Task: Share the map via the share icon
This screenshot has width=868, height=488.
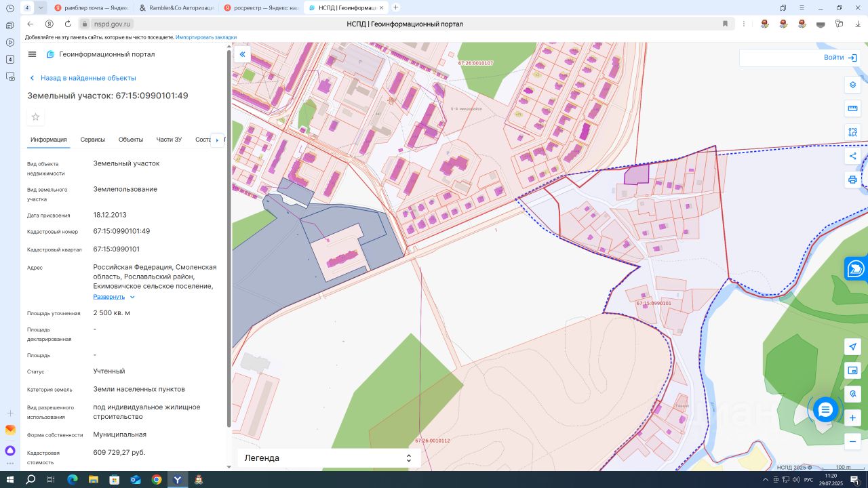Action: pyautogui.click(x=852, y=157)
